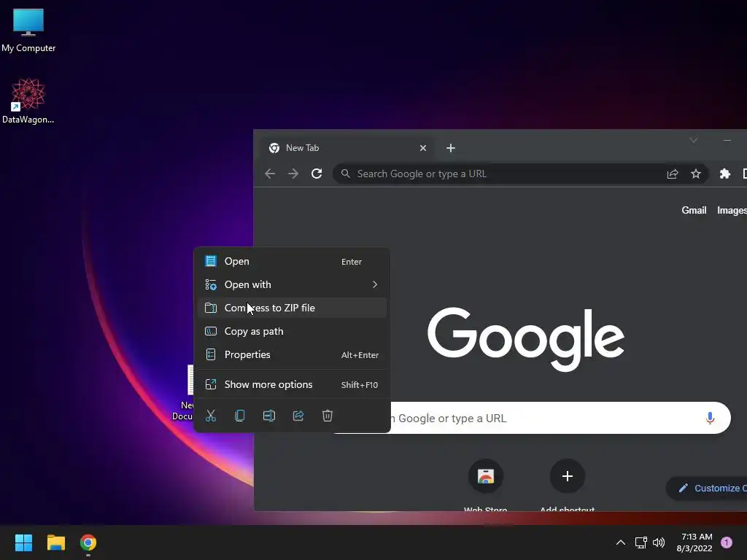Click the Chrome taskbar icon
747x560 pixels.
(x=88, y=542)
